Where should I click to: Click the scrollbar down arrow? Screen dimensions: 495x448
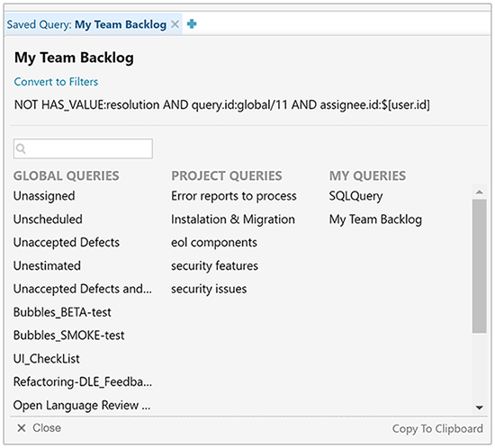pos(479,408)
